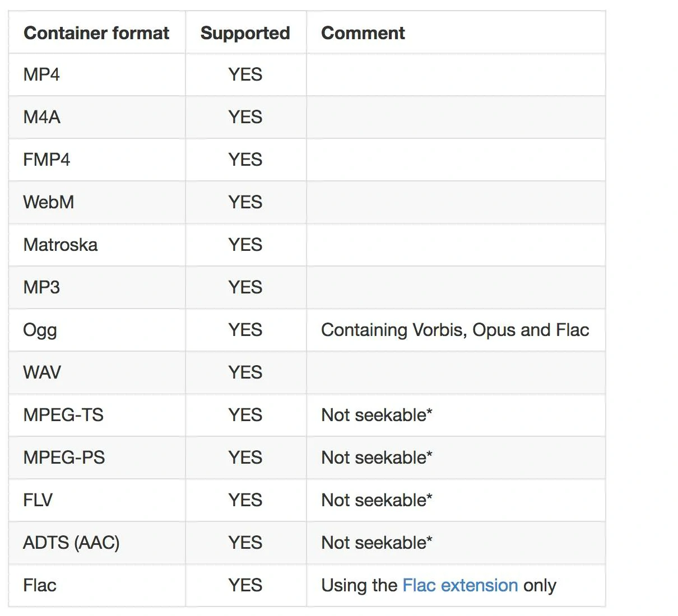This screenshot has height=616, width=678.
Task: Click the Matroska format name
Action: click(x=61, y=245)
